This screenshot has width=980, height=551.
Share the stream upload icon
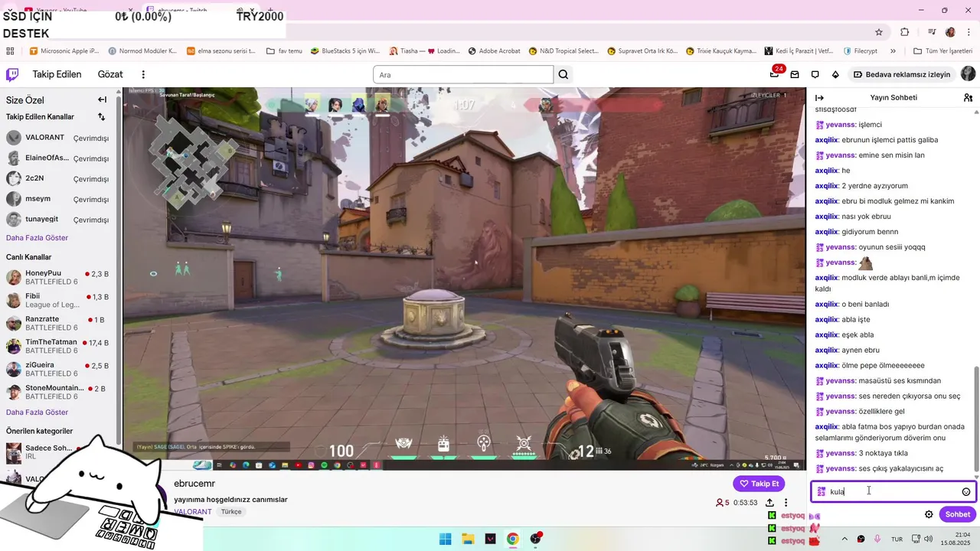(769, 503)
